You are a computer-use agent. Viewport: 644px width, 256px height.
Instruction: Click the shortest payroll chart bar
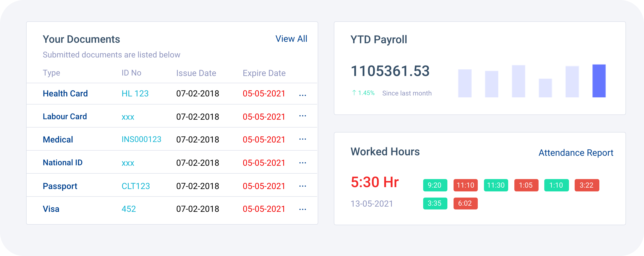[545, 88]
